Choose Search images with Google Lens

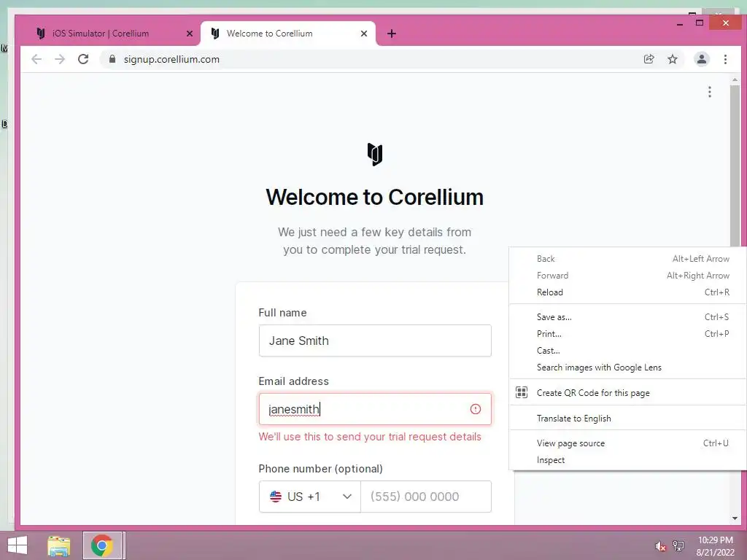pos(627,367)
